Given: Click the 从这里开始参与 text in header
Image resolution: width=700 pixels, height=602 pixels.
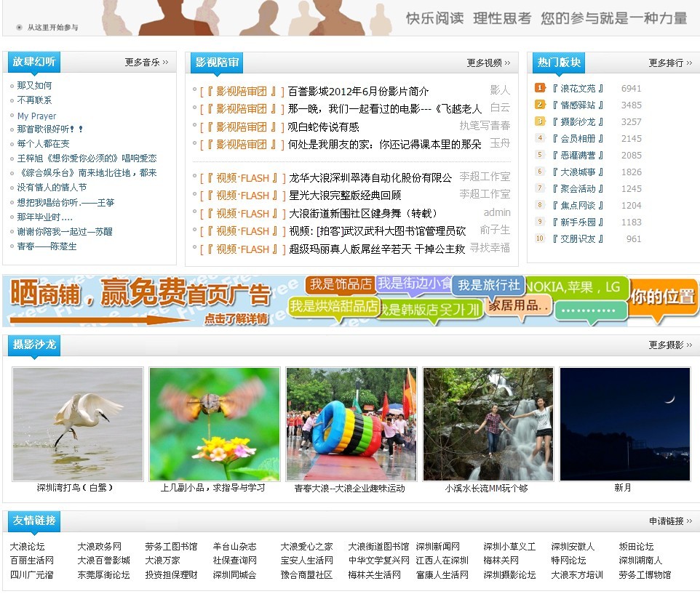Looking at the screenshot, I should [52, 28].
